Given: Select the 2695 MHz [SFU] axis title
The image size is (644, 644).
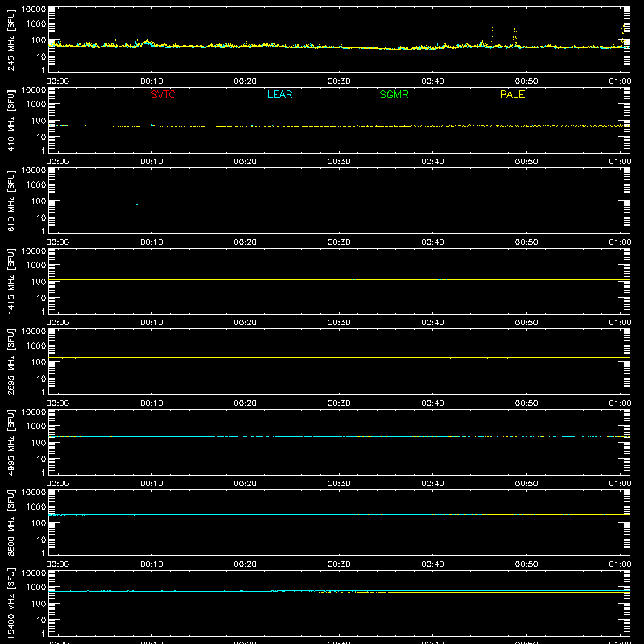Looking at the screenshot, I should coord(11,361).
